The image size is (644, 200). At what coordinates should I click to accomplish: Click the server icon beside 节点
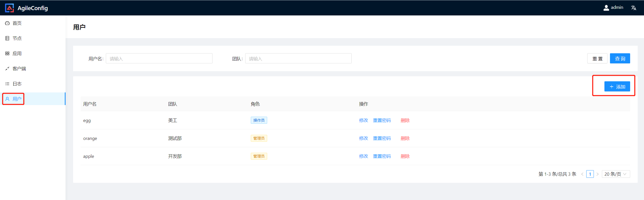7,38
